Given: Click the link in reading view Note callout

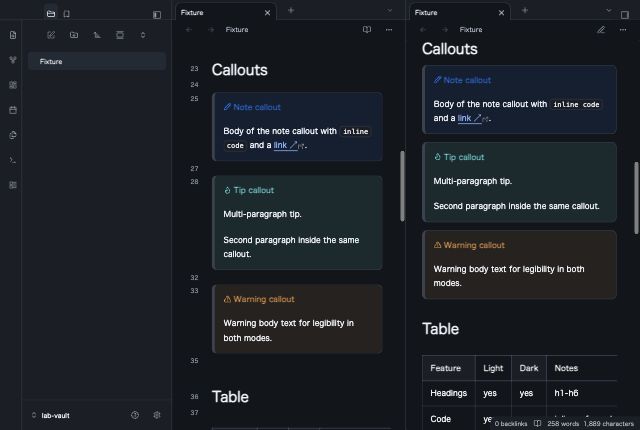Looking at the screenshot, I should coord(464,118).
